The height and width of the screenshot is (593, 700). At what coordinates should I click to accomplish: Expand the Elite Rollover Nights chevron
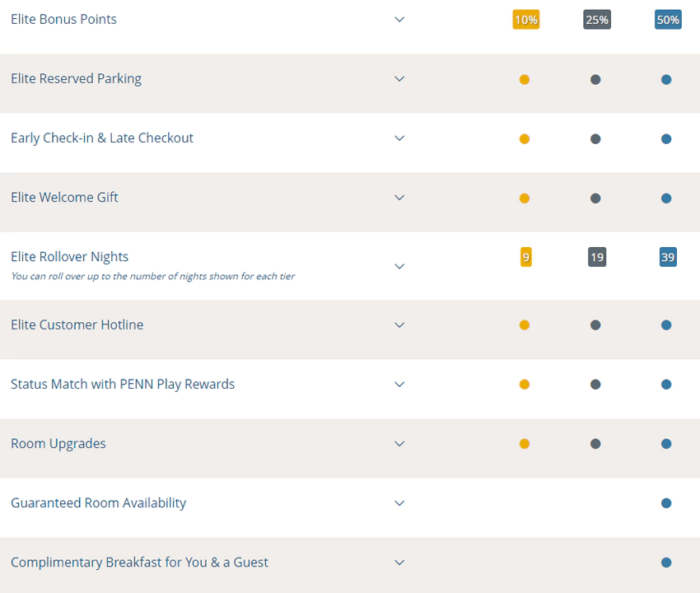click(x=399, y=266)
